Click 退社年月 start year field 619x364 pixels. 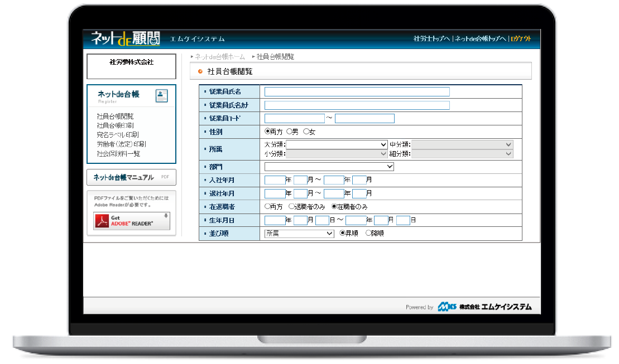[275, 193]
